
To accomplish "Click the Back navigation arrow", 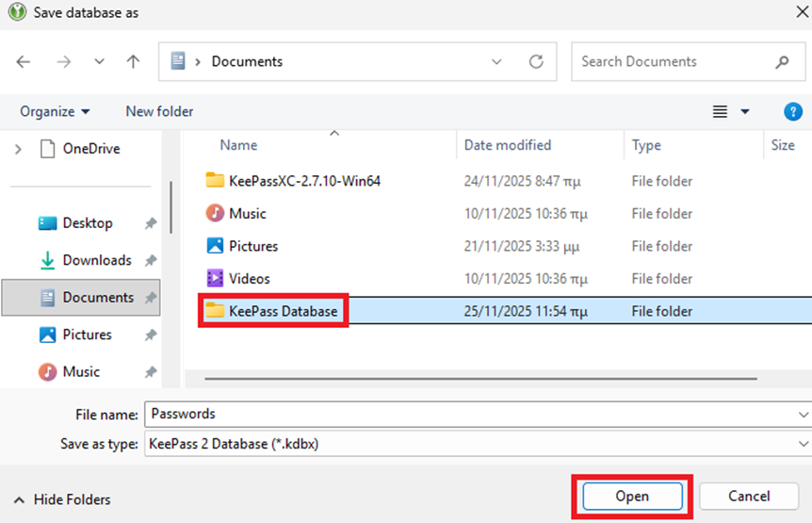I will click(24, 62).
